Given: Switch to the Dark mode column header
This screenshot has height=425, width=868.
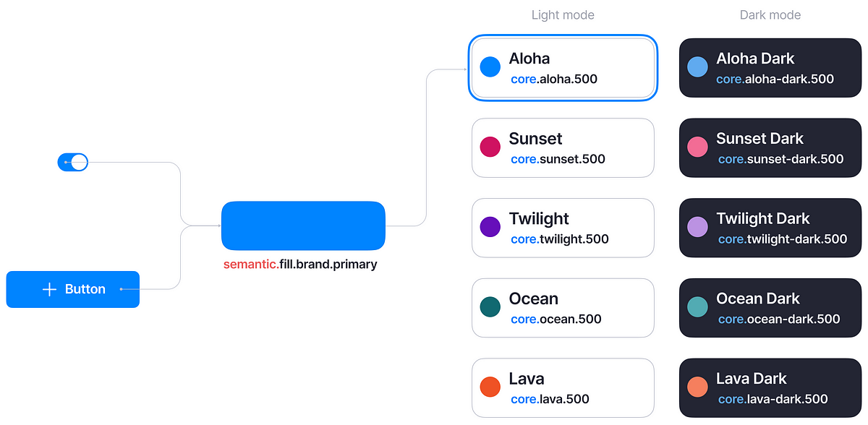Looking at the screenshot, I should [770, 15].
